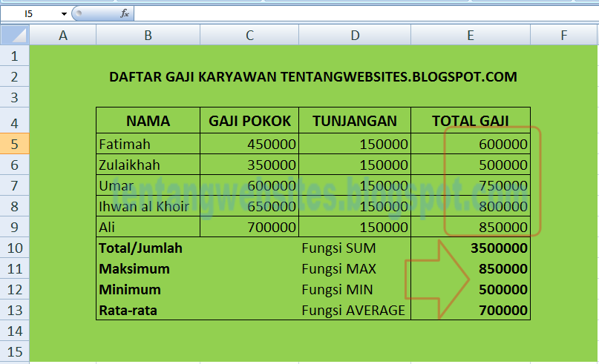The width and height of the screenshot is (599, 364).
Task: Select column A header
Action: 62,35
